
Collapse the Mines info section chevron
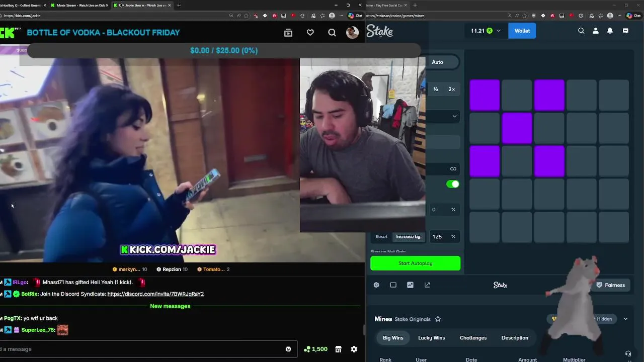625,319
